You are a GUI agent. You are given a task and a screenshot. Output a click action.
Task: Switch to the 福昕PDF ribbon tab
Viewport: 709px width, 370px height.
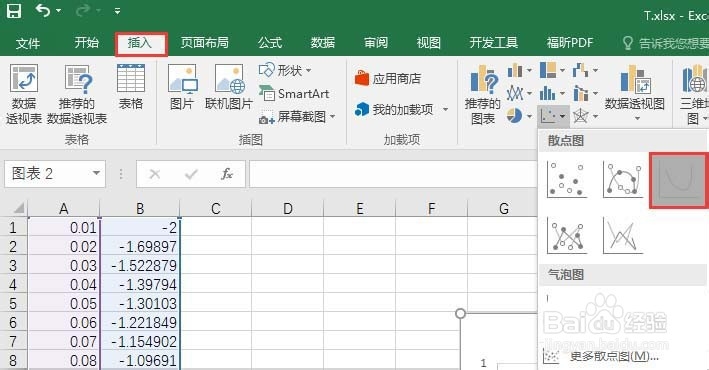pyautogui.click(x=570, y=43)
